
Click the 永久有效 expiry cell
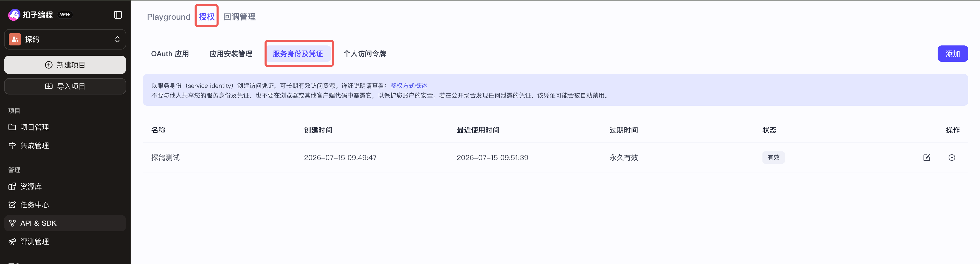click(x=624, y=158)
